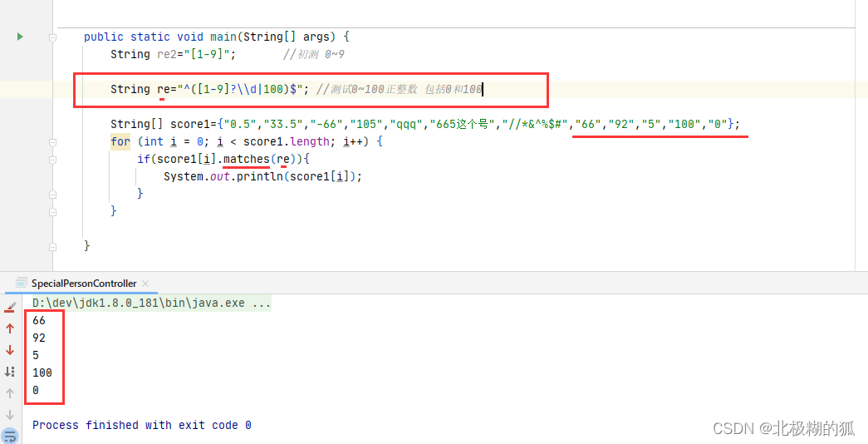Click fold marker at main method closing brace
The image size is (868, 444).
click(52, 246)
